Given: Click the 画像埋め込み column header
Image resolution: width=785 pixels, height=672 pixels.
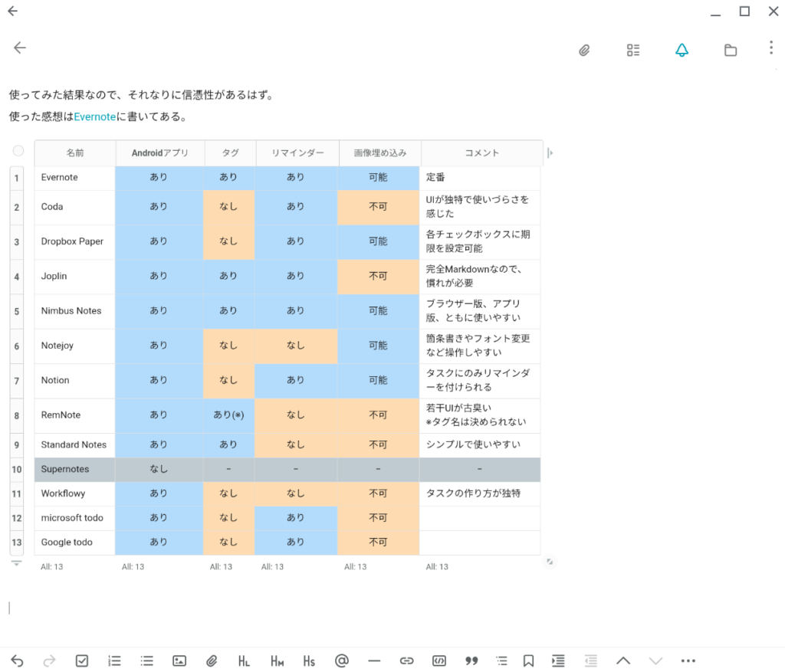Looking at the screenshot, I should [380, 153].
